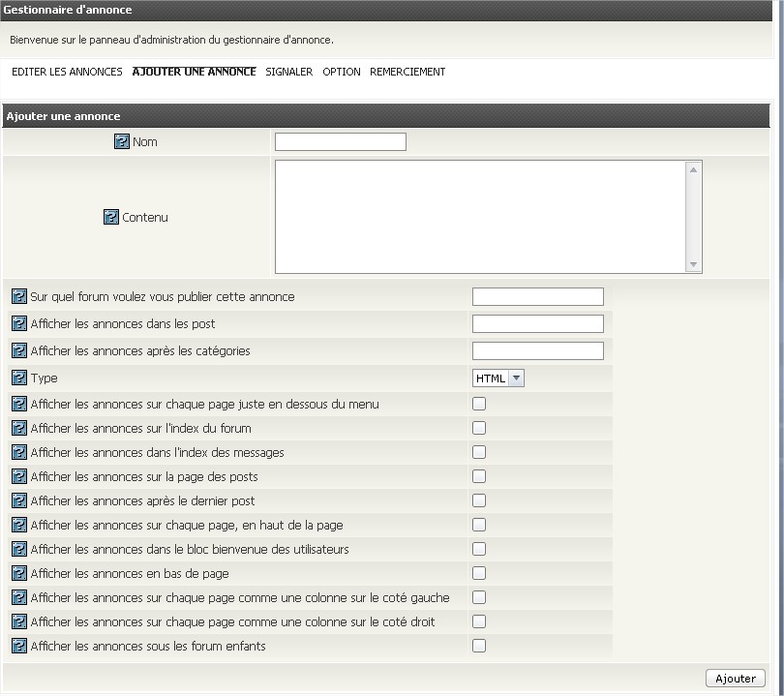This screenshot has height=696, width=784.
Task: Click help icon for forum publication question
Action: pyautogui.click(x=18, y=297)
